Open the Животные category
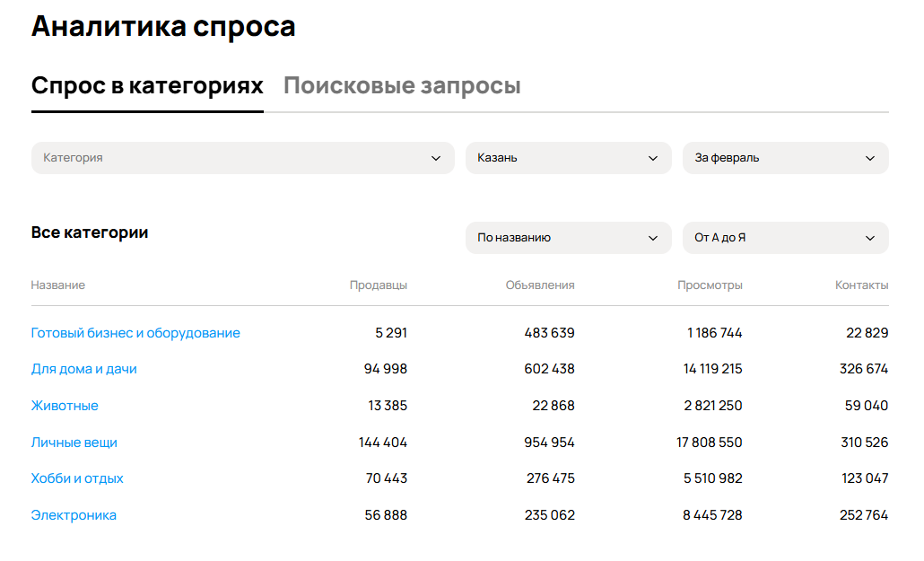 point(65,405)
